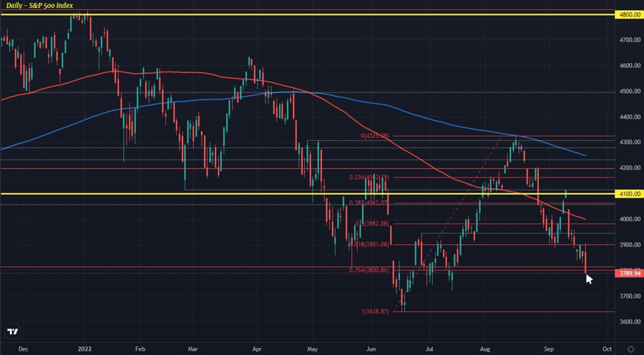Viewport: 644px width, 355px height.
Task: Select the 0.618(3901.08) Fibonacci level label
Action: point(369,244)
